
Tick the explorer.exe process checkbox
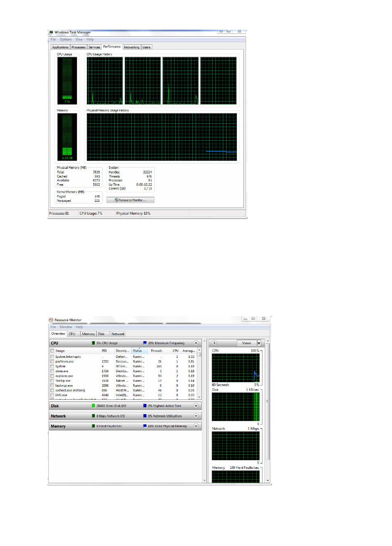point(52,376)
